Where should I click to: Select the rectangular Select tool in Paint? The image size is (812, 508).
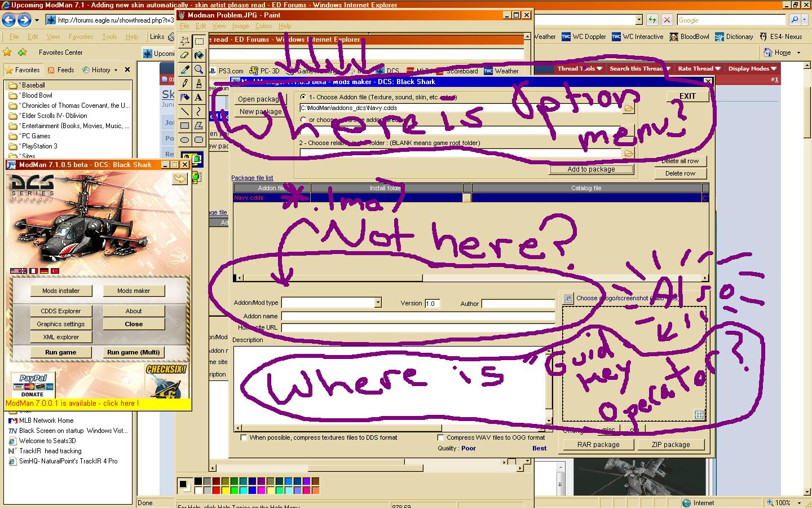[x=199, y=41]
